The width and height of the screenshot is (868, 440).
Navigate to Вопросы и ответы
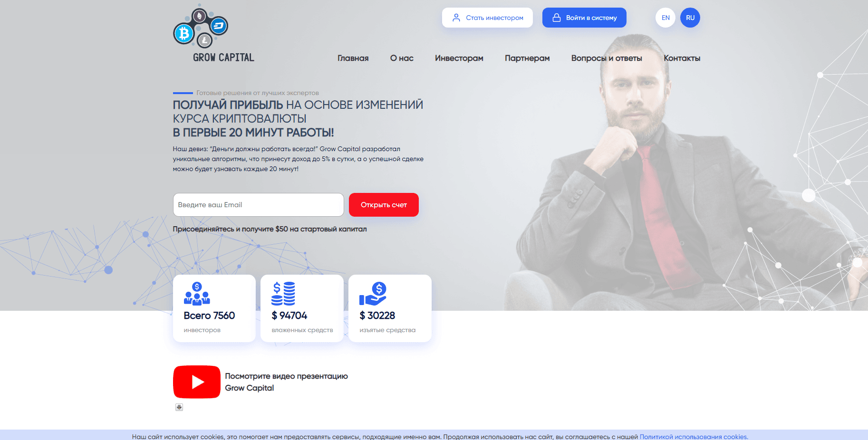[607, 58]
